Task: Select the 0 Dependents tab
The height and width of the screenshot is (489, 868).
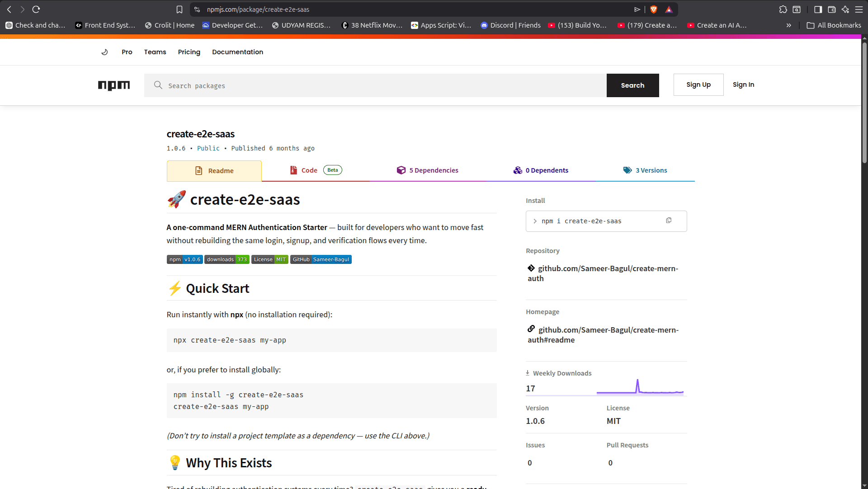Action: coord(541,170)
